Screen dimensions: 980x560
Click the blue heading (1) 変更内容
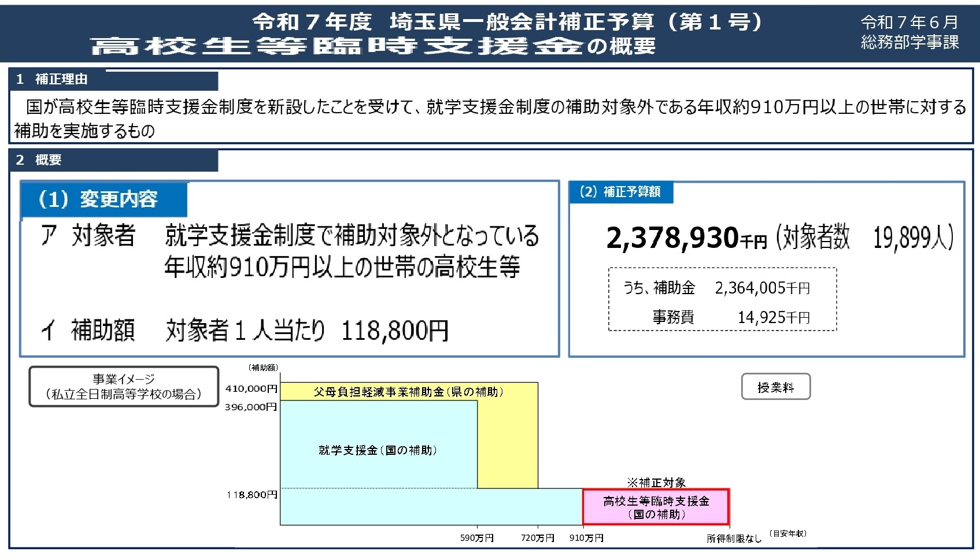[104, 200]
